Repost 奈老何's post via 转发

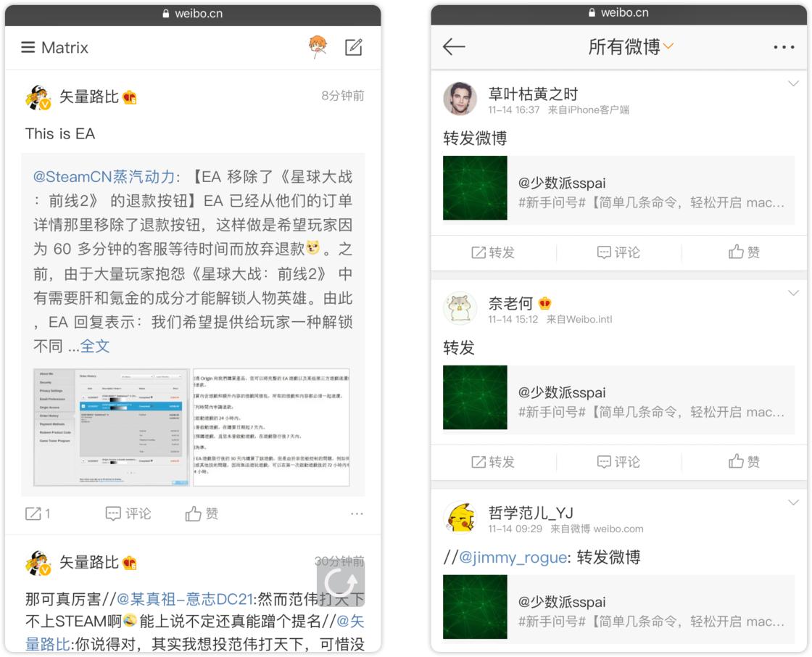pos(493,462)
